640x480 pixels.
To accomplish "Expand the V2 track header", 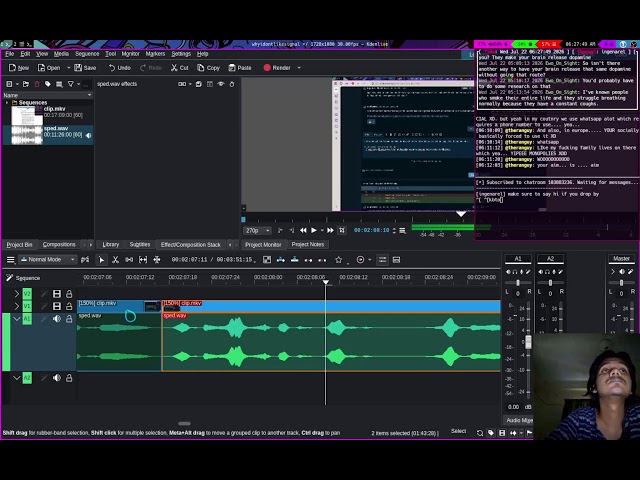I will point(17,294).
